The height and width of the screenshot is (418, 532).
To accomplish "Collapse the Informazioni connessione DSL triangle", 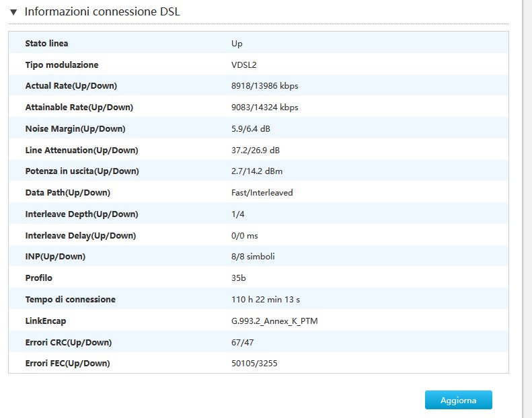I will [x=13, y=12].
